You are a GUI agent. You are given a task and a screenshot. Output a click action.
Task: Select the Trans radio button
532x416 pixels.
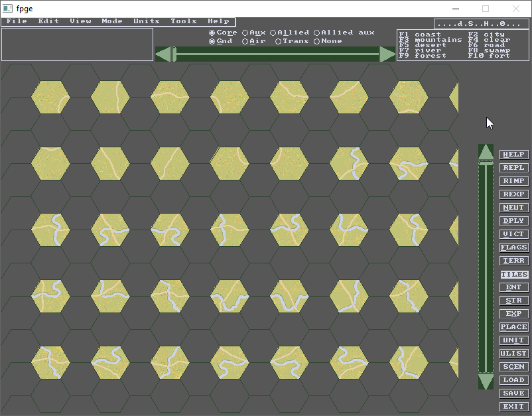click(x=292, y=41)
